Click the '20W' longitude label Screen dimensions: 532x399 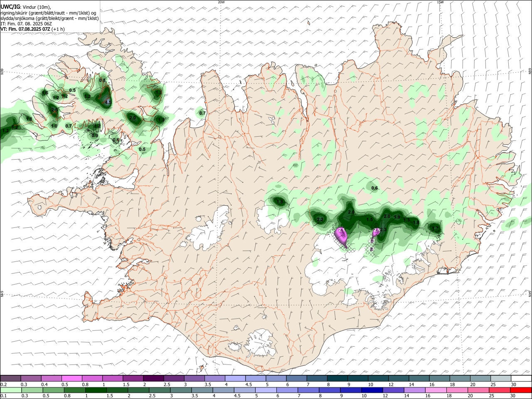click(x=221, y=2)
